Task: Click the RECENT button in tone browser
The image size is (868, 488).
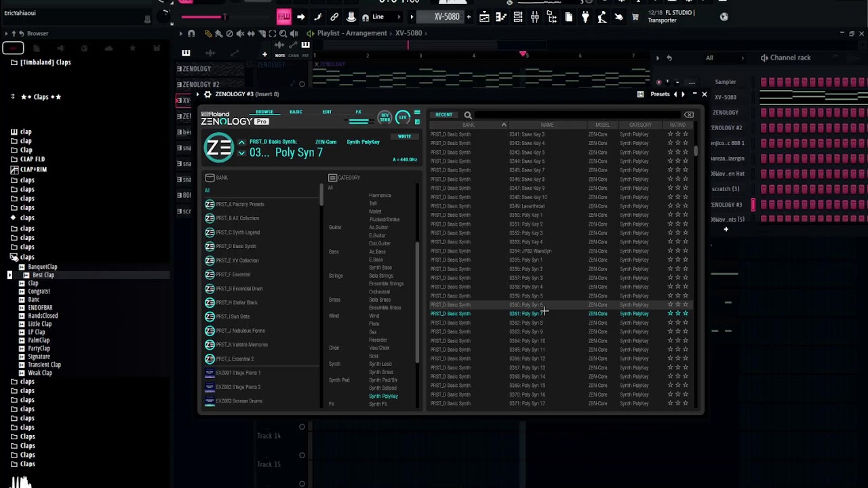Action: pyautogui.click(x=444, y=115)
